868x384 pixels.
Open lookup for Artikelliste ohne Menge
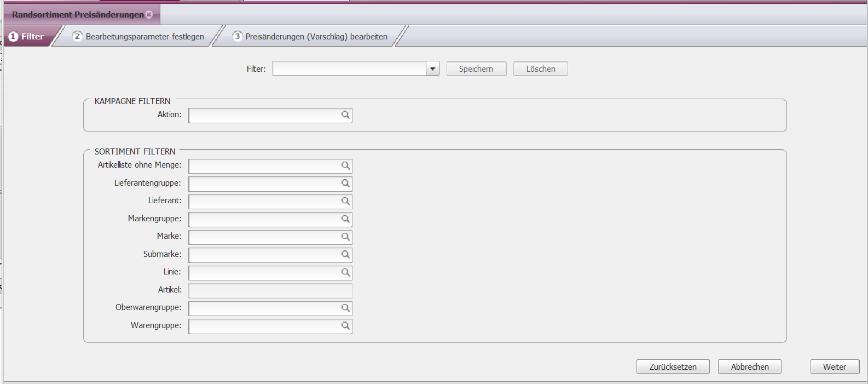[345, 165]
